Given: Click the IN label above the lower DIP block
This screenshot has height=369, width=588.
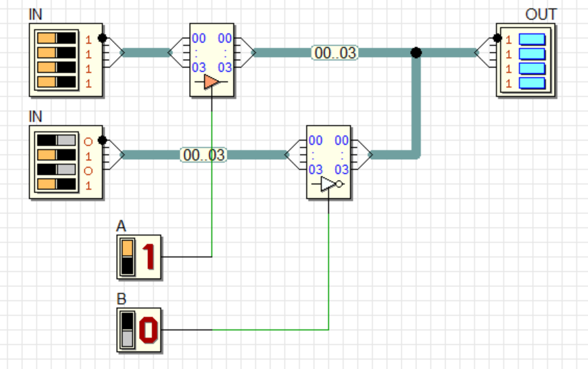Looking at the screenshot, I should 35,117.
